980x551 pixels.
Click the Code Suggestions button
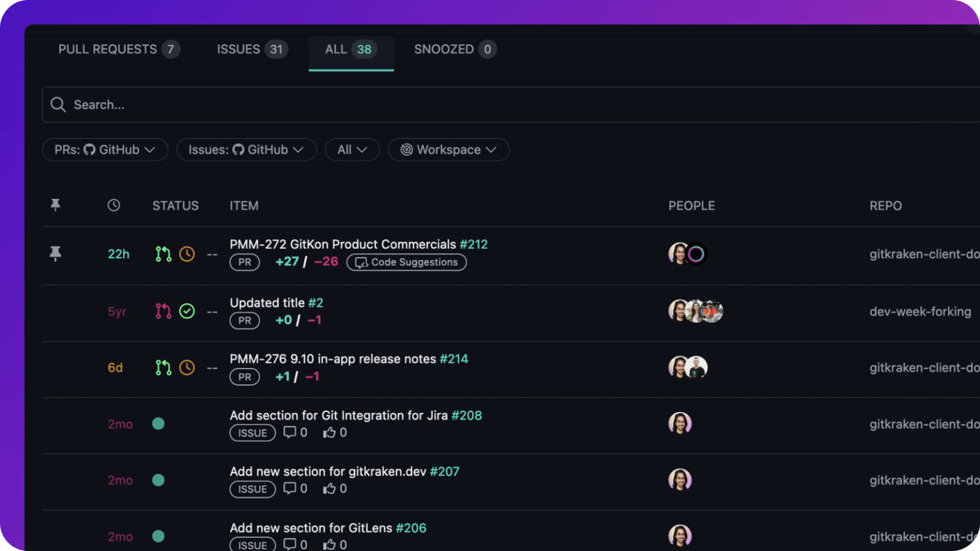406,262
